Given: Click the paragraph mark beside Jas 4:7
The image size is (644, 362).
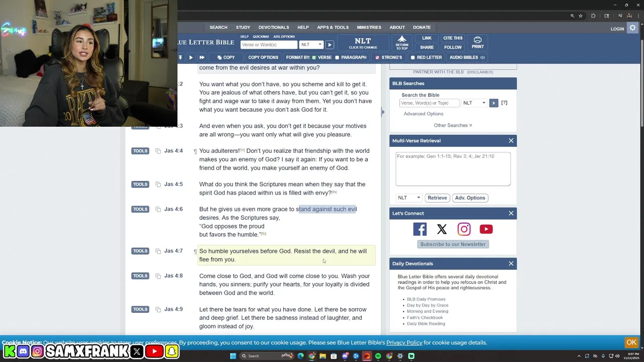Looking at the screenshot, I should tap(195, 251).
